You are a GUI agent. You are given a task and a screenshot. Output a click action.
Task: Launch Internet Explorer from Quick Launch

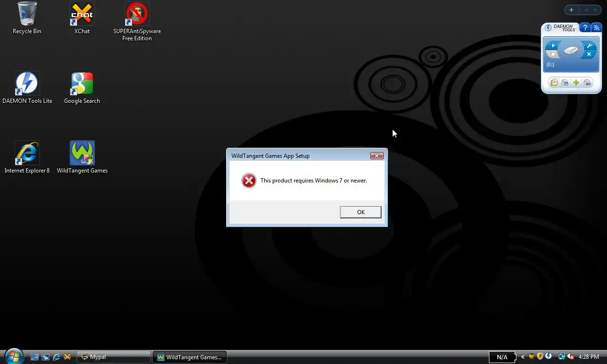56,357
